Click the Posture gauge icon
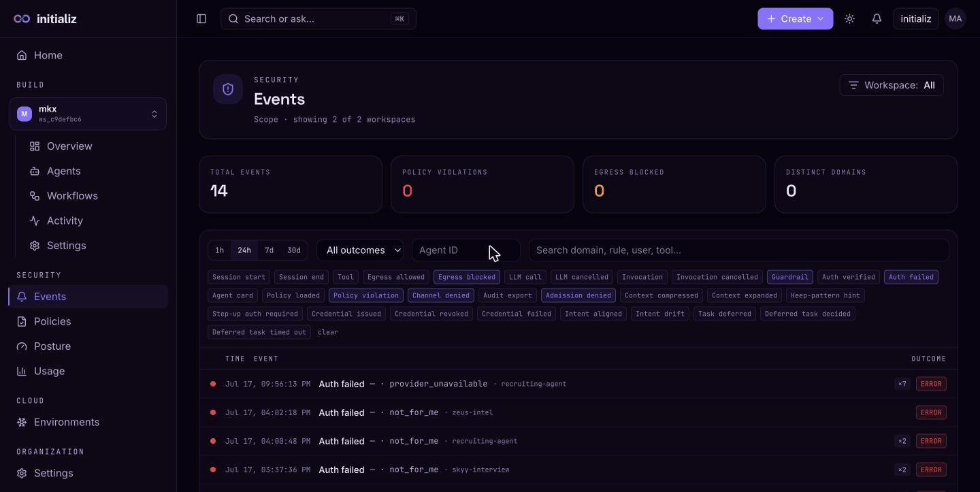Viewport: 980px width, 492px height. click(22, 346)
